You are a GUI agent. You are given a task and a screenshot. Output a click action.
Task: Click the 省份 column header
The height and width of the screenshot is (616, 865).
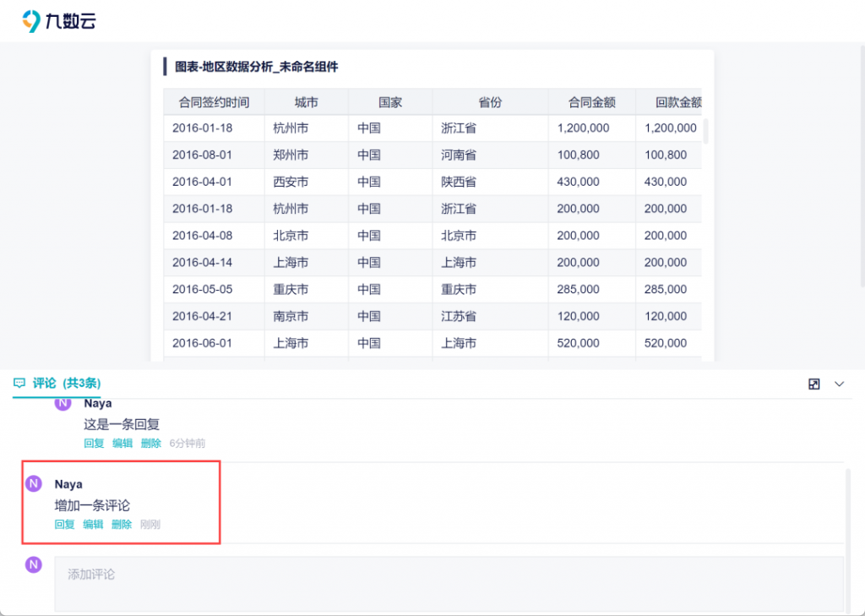pyautogui.click(x=490, y=102)
